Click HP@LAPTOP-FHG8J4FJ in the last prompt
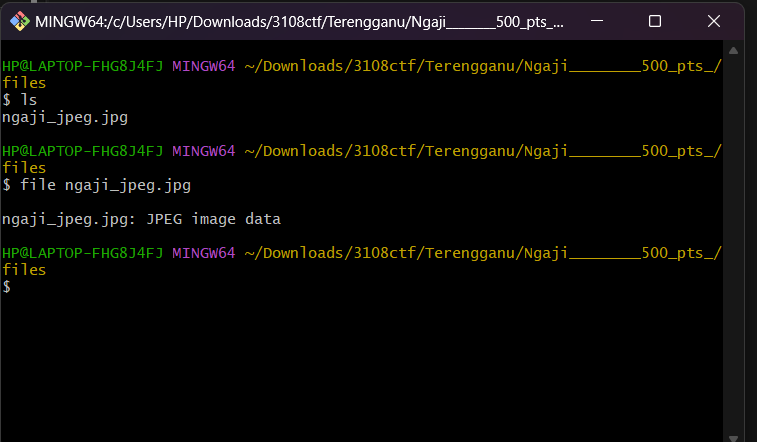Viewport: 757px width, 442px height. pos(82,253)
